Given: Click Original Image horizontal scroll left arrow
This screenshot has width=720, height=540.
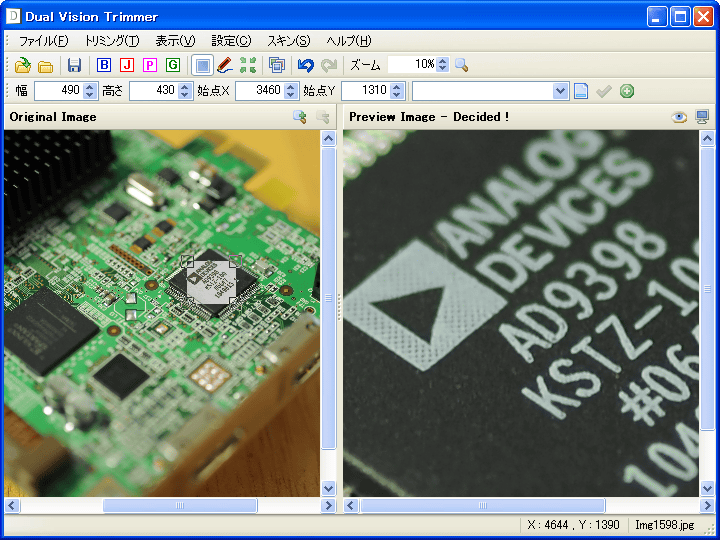Looking at the screenshot, I should pos(12,506).
